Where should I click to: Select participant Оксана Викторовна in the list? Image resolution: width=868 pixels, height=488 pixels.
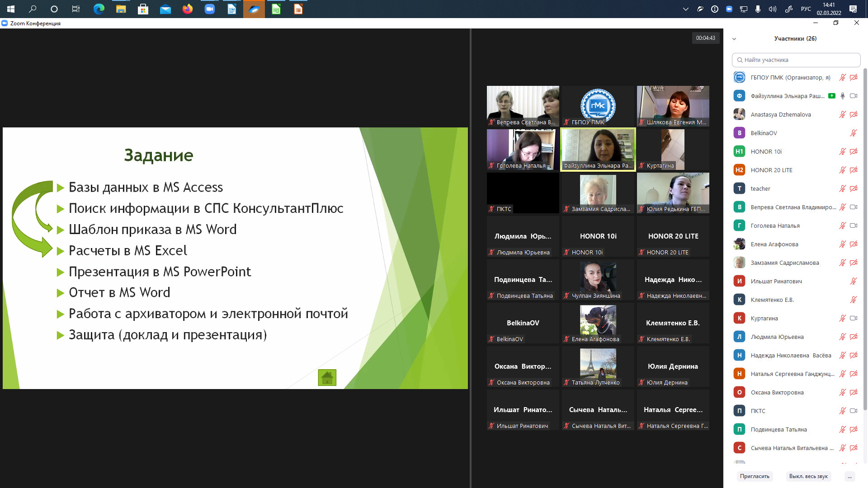tap(796, 392)
